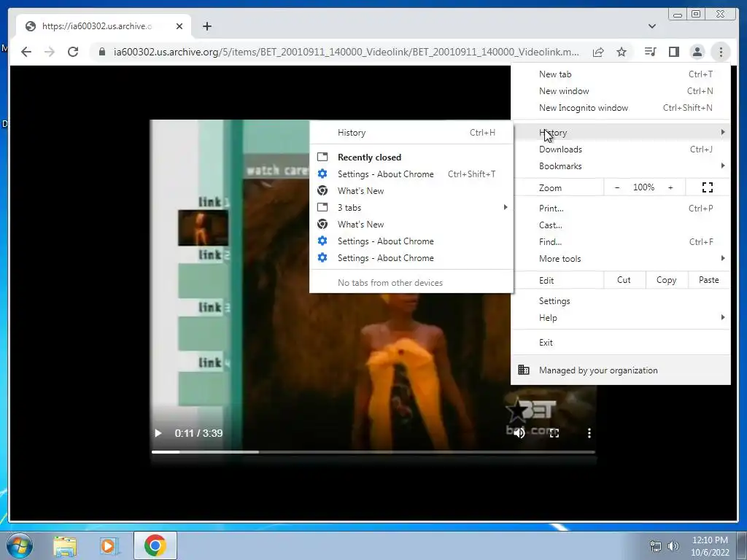The height and width of the screenshot is (560, 747).
Task: Click the Paste button
Action: pyautogui.click(x=709, y=280)
